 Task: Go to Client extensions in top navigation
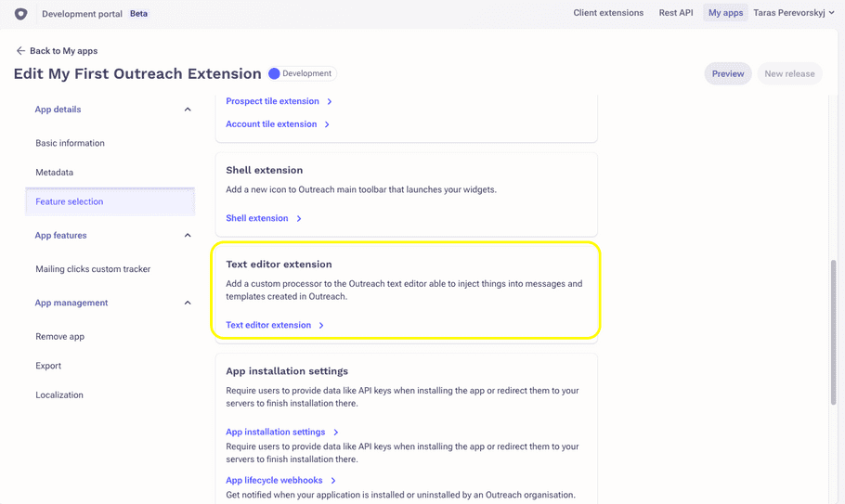pyautogui.click(x=608, y=13)
